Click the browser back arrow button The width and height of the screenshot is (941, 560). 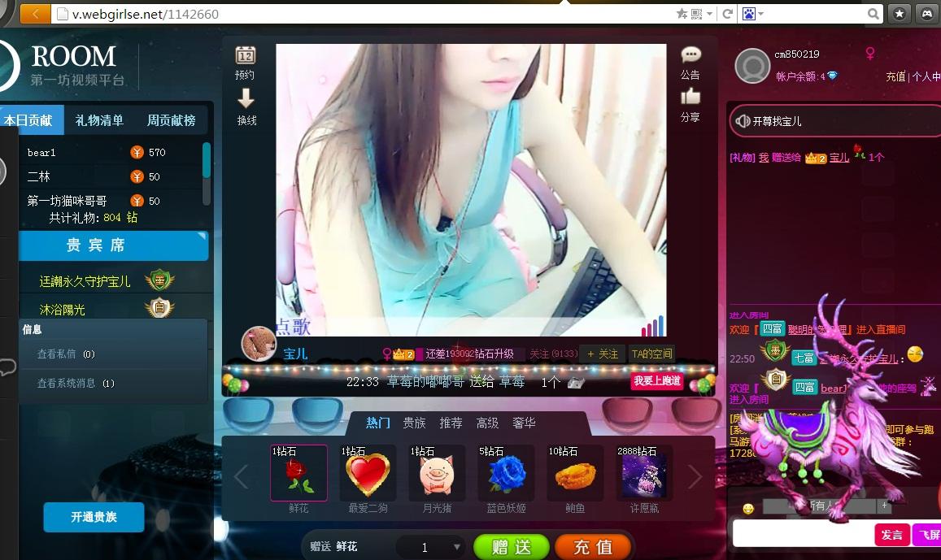35,14
